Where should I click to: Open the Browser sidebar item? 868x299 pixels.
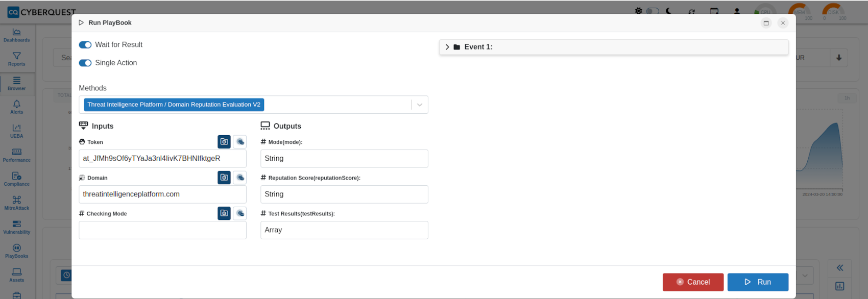pos(17,84)
